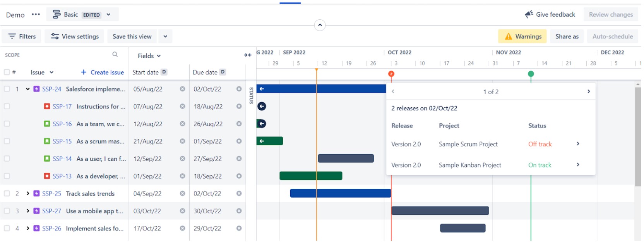Select the checkbox for SSP-25
The height and width of the screenshot is (243, 644).
(7, 193)
